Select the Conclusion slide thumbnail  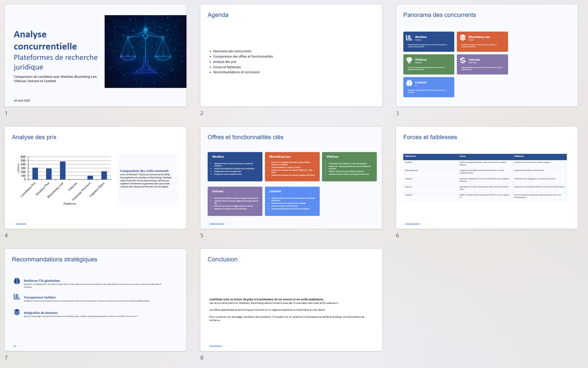291,300
